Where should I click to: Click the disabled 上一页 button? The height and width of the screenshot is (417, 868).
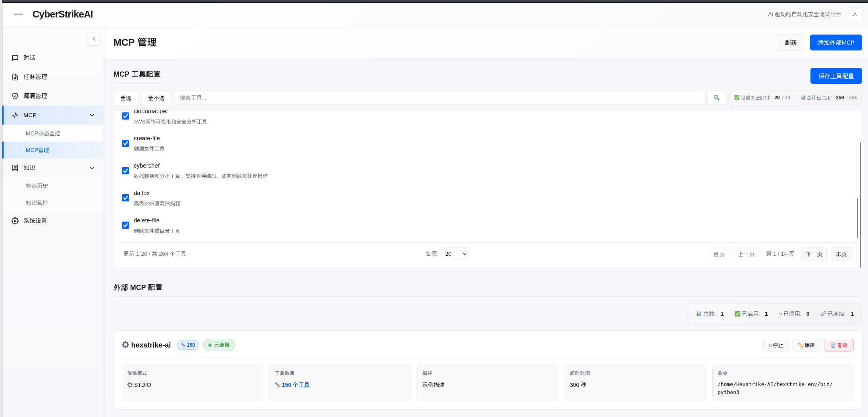coord(746,254)
